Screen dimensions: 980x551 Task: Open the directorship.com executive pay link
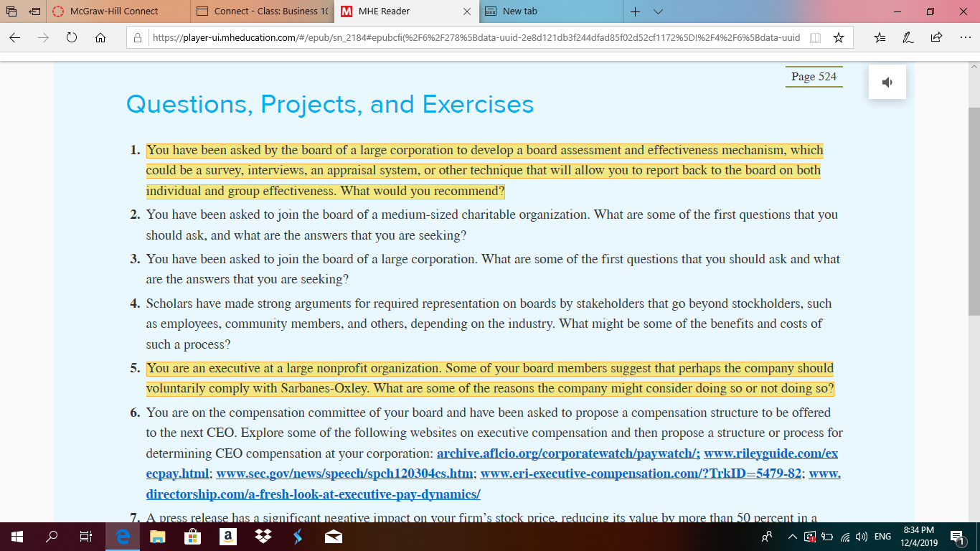click(x=313, y=494)
